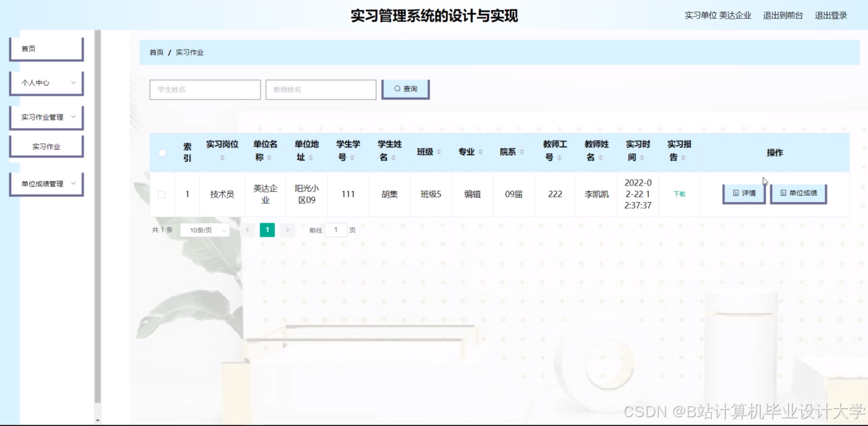Click 实习单位 美达企业 account label

coord(718,16)
